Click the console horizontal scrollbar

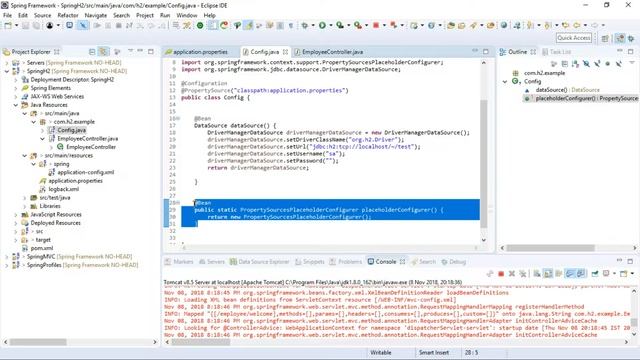(x=200, y=342)
